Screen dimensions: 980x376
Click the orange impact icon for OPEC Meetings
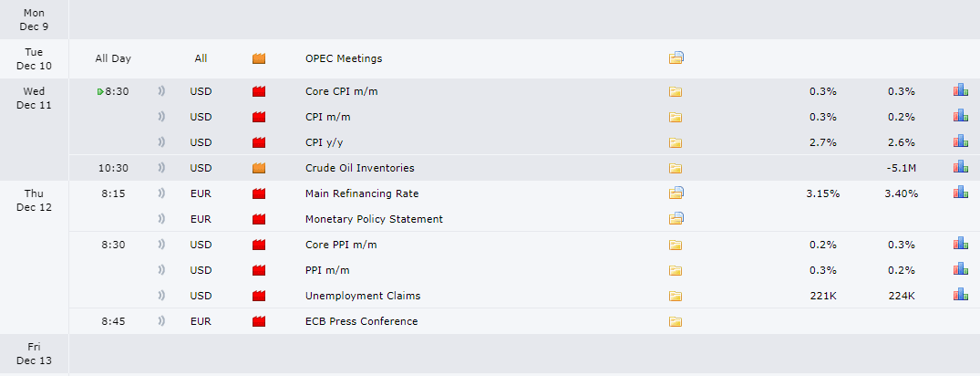259,58
